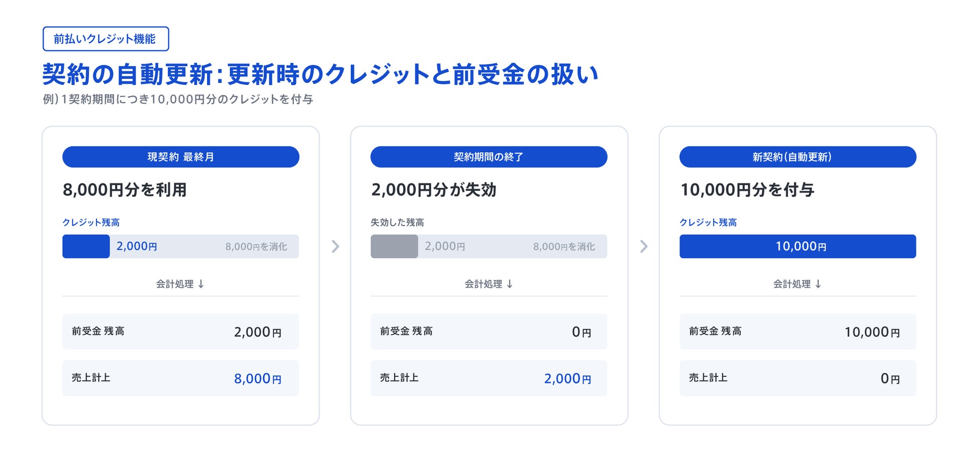Click the 売上計上 2,000円 row
Image resolution: width=980 pixels, height=474 pixels.
tap(489, 378)
